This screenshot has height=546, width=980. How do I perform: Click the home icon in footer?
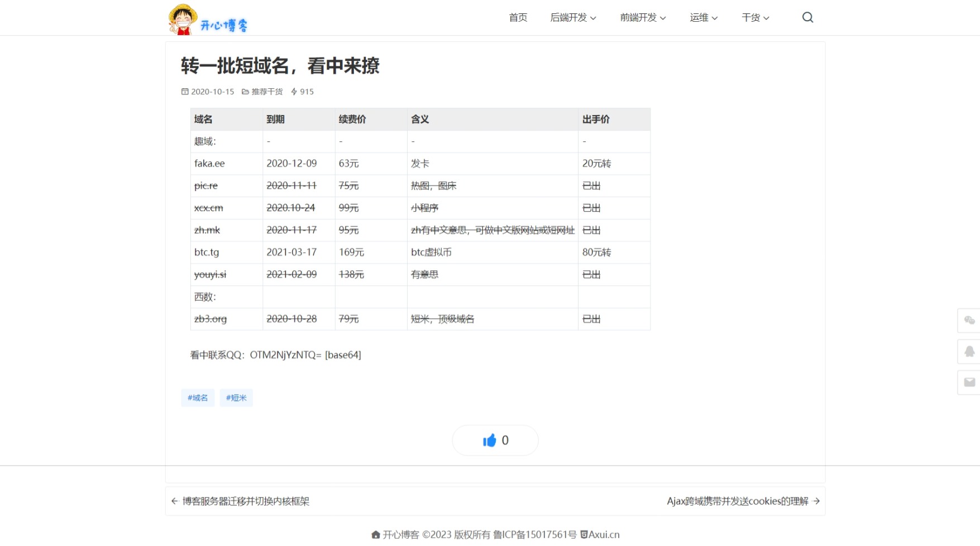[x=376, y=535]
